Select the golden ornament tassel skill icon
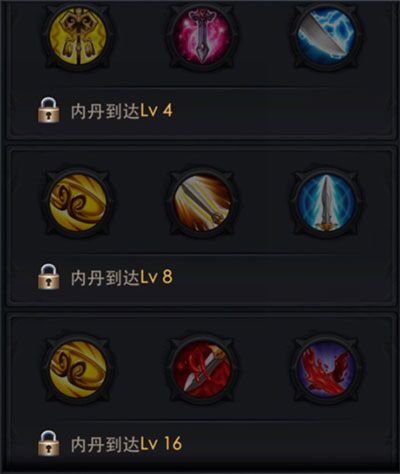This screenshot has width=400, height=474. [x=77, y=36]
